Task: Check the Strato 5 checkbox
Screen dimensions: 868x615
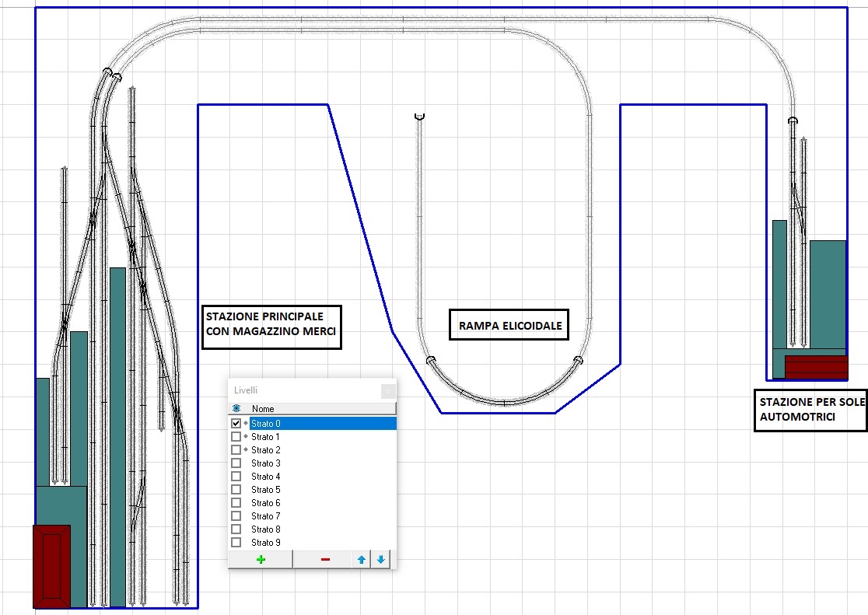Action: [236, 490]
